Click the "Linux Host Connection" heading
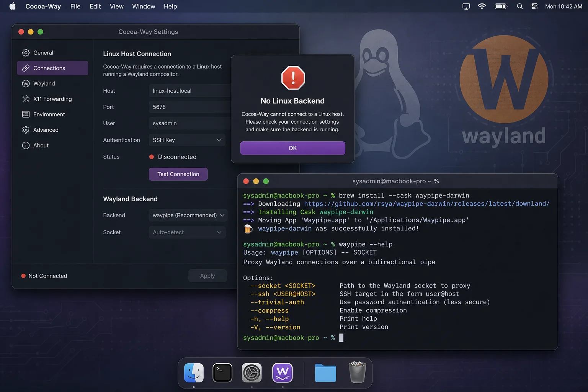 [x=137, y=54]
